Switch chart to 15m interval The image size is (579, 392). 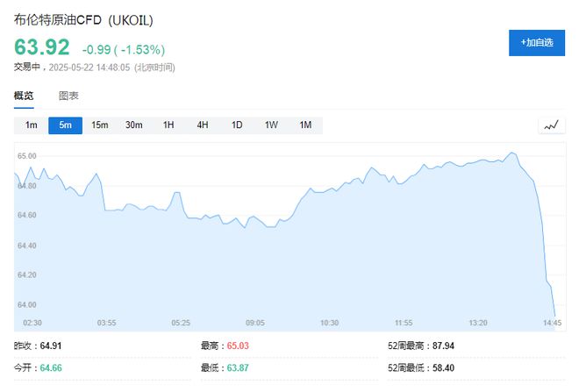[x=100, y=125]
